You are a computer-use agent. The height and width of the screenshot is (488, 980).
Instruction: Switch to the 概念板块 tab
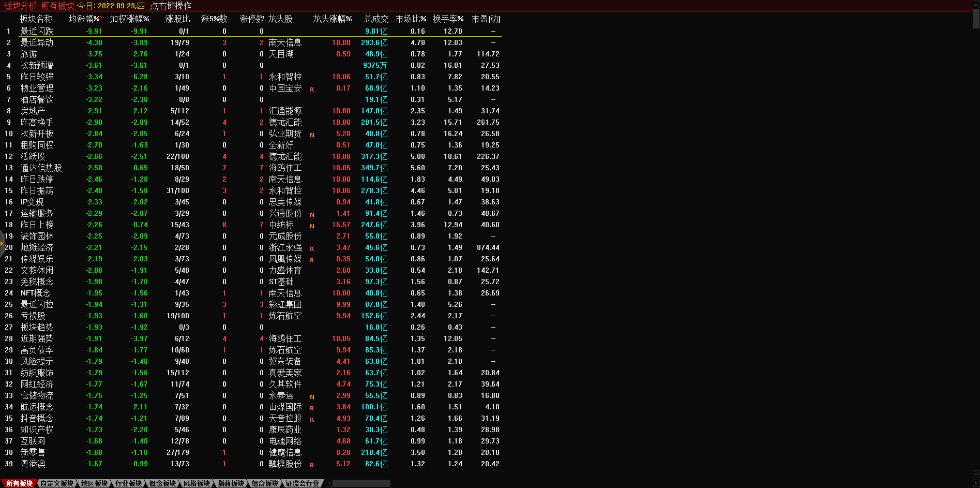click(162, 483)
